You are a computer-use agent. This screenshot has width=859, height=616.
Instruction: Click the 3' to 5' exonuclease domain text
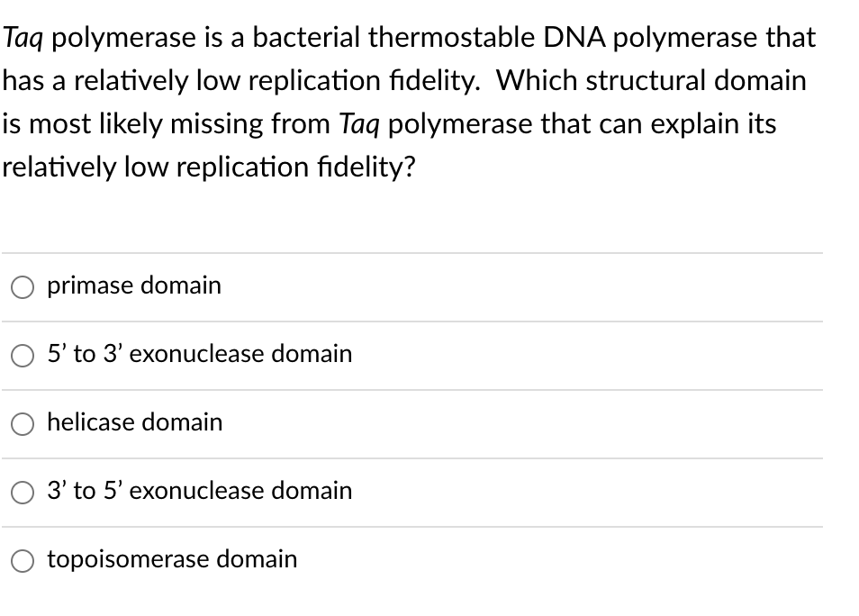(x=199, y=491)
